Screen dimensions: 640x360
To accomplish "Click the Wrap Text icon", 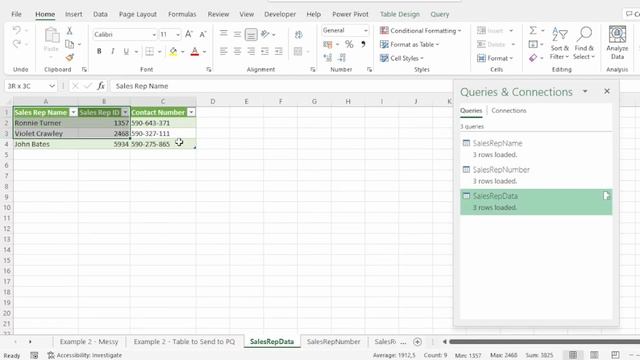I will [298, 35].
